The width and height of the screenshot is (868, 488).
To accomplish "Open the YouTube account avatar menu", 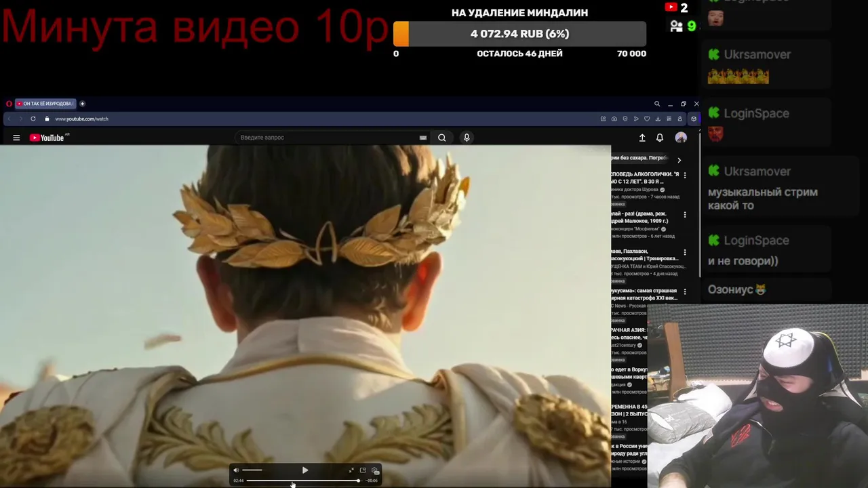I will coord(681,138).
